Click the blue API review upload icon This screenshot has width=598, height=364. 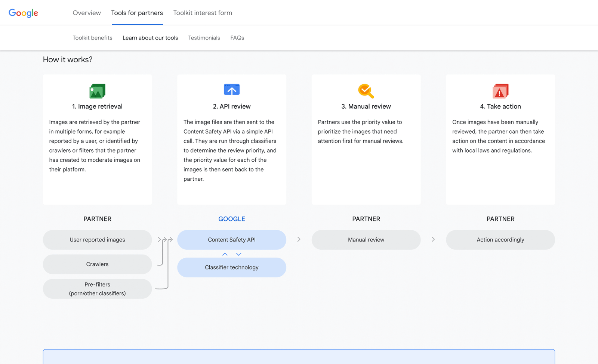point(232,90)
